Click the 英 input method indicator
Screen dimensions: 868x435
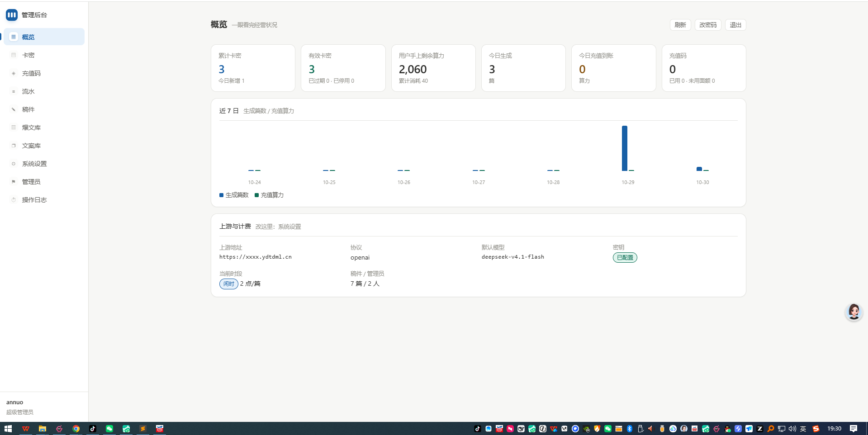(803, 429)
